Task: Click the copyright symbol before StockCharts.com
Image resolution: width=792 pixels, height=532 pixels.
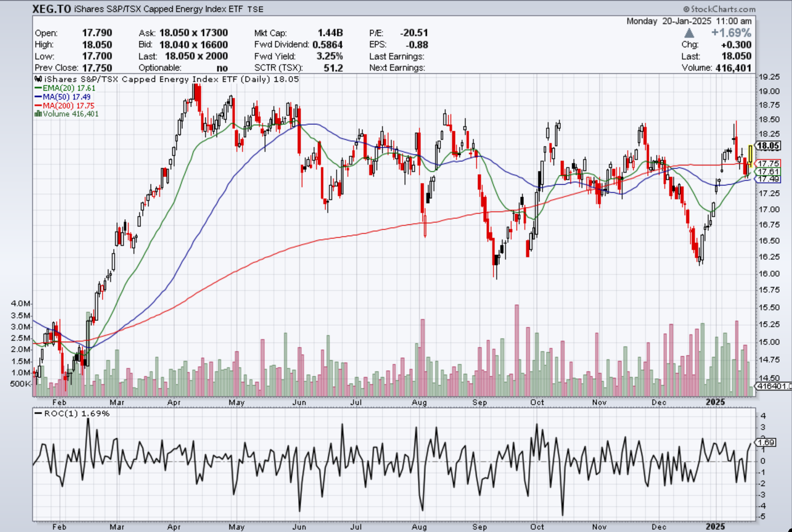Action: (x=686, y=9)
